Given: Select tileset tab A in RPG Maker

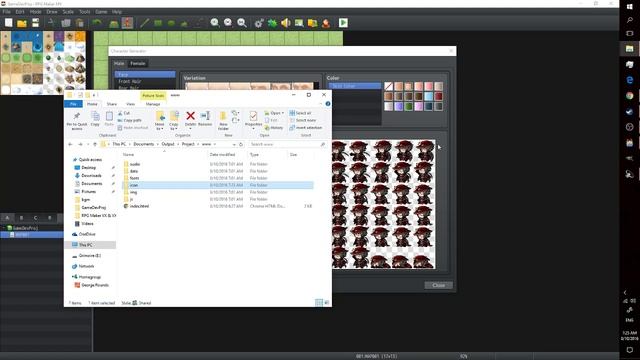Looking at the screenshot, I should 7,218.
